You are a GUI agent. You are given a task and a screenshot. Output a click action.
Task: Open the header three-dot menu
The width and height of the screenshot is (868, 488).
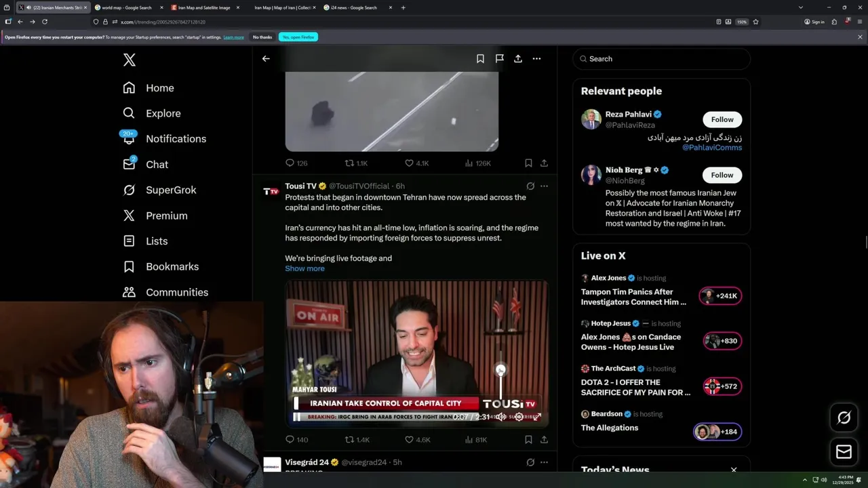[536, 59]
